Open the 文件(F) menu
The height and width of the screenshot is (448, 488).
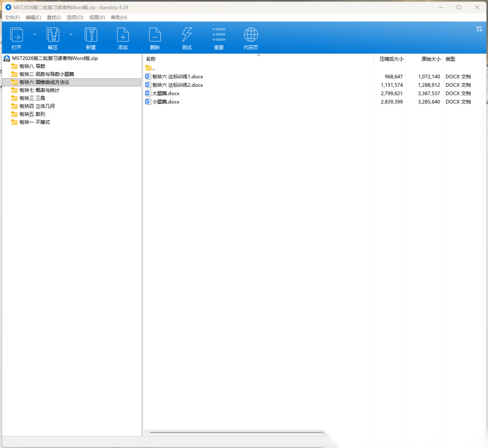point(12,17)
